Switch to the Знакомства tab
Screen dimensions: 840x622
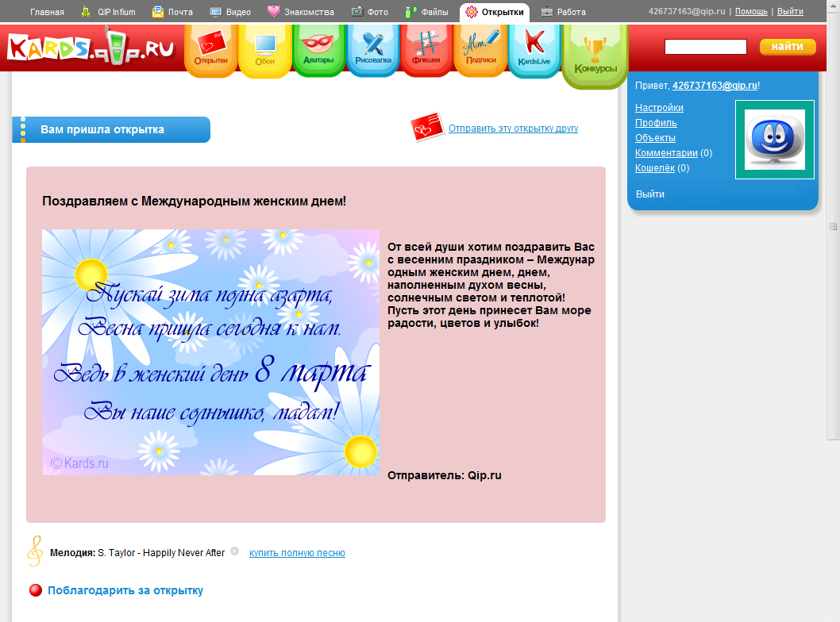(309, 12)
